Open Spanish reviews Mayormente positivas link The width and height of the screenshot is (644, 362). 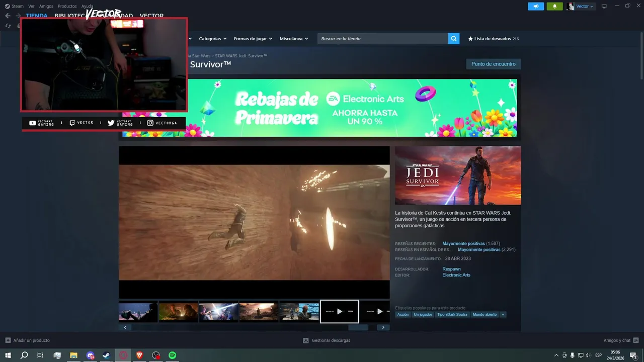point(479,250)
